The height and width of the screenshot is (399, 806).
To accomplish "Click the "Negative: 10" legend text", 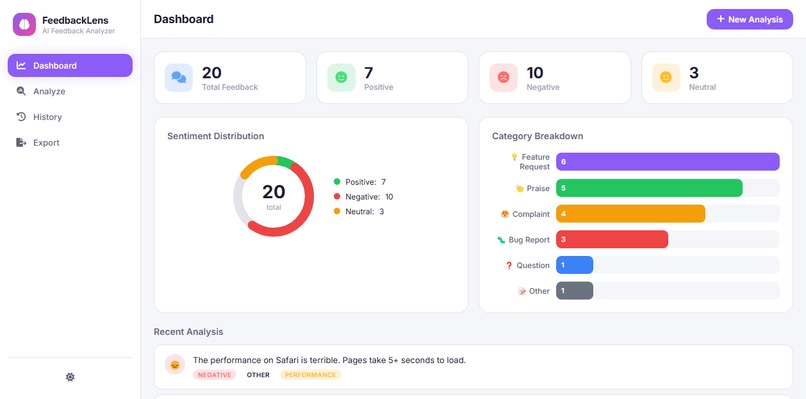I will click(x=369, y=196).
